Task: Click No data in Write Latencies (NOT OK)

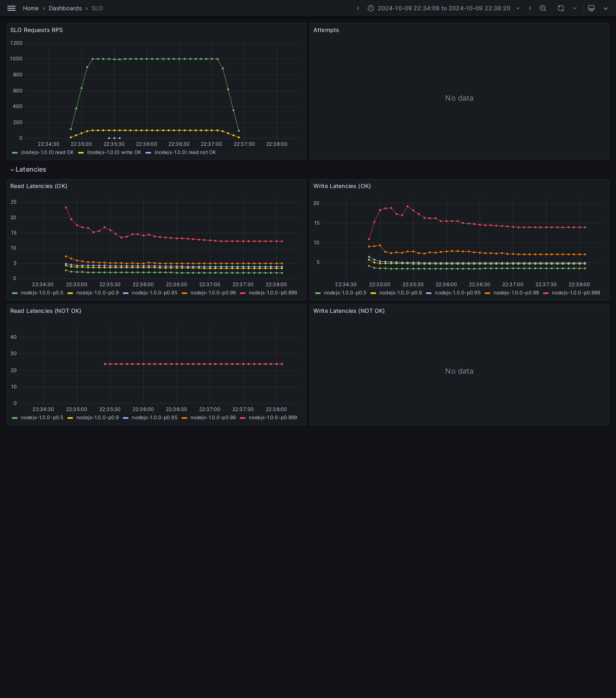Action: (x=459, y=371)
